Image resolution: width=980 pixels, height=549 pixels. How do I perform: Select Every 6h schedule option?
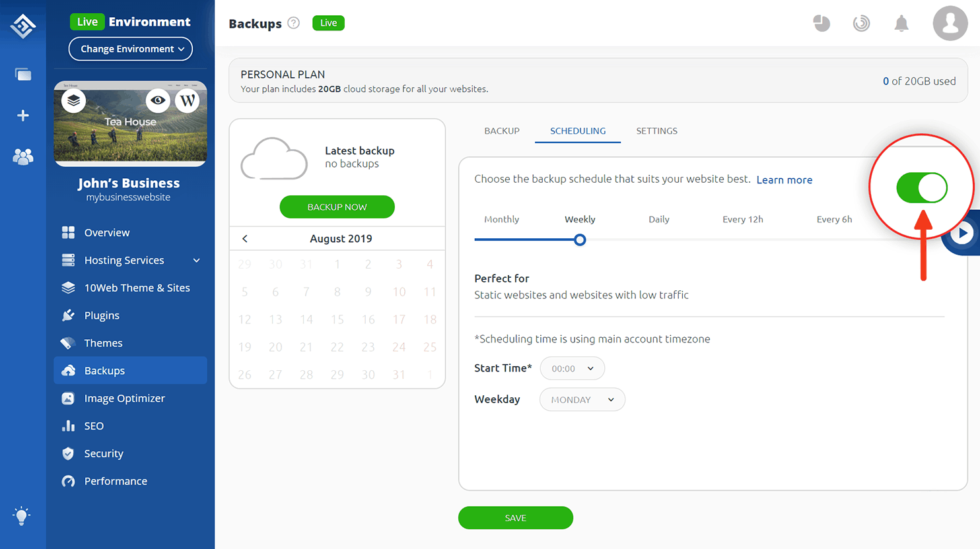(834, 219)
